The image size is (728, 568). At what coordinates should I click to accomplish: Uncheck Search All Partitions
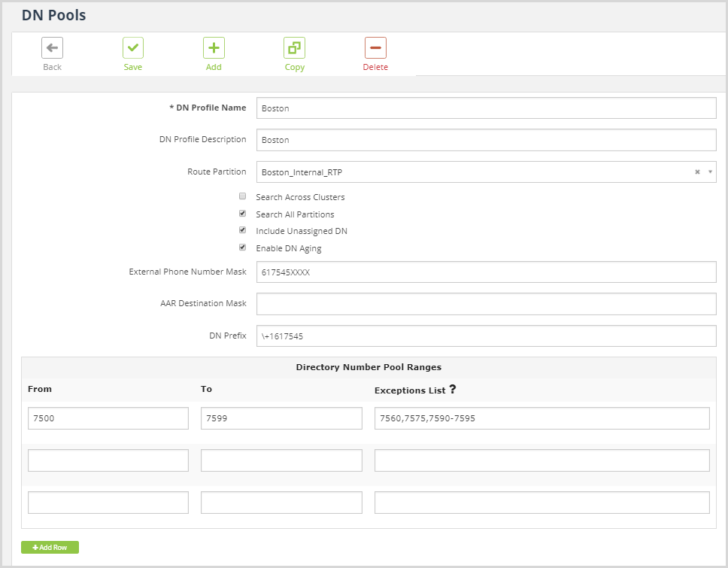tap(242, 213)
